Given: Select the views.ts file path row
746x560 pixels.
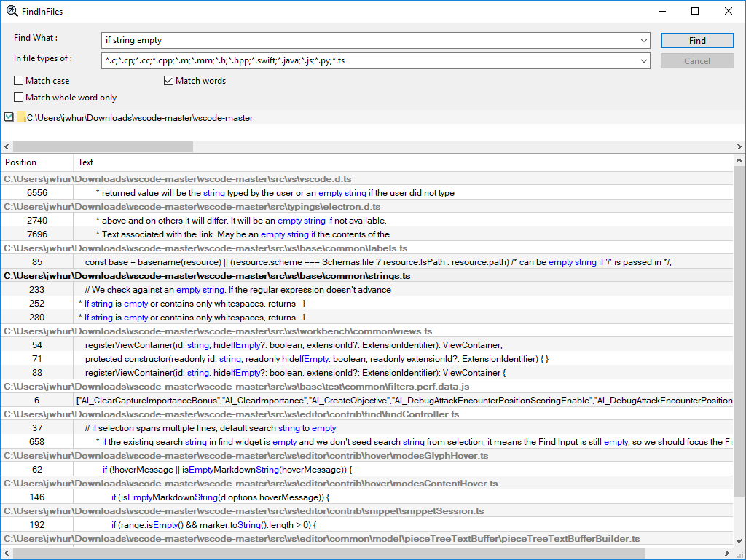Looking at the screenshot, I should [367, 331].
